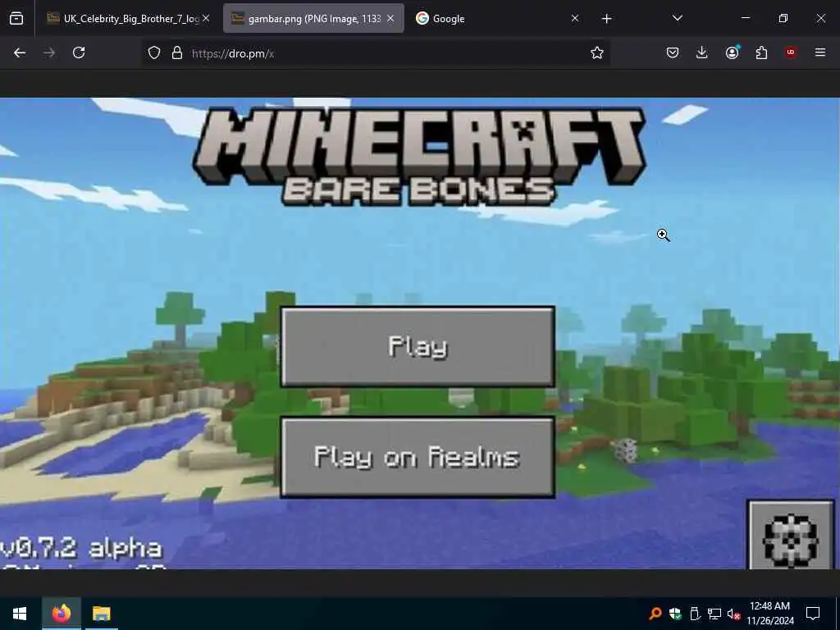Click the search magnifier tray icon
This screenshot has width=840, height=630.
(x=655, y=614)
